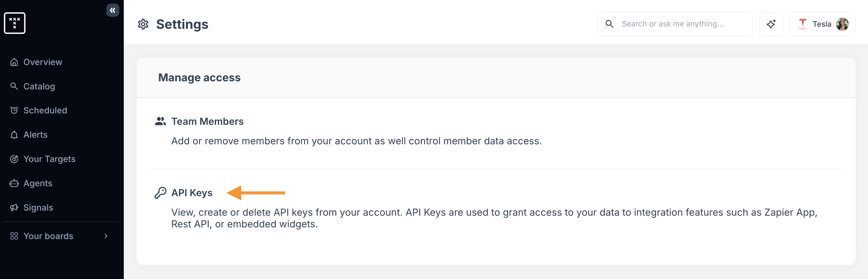Select the Catalog search icon in sidebar
The width and height of the screenshot is (868, 279).
(x=14, y=86)
